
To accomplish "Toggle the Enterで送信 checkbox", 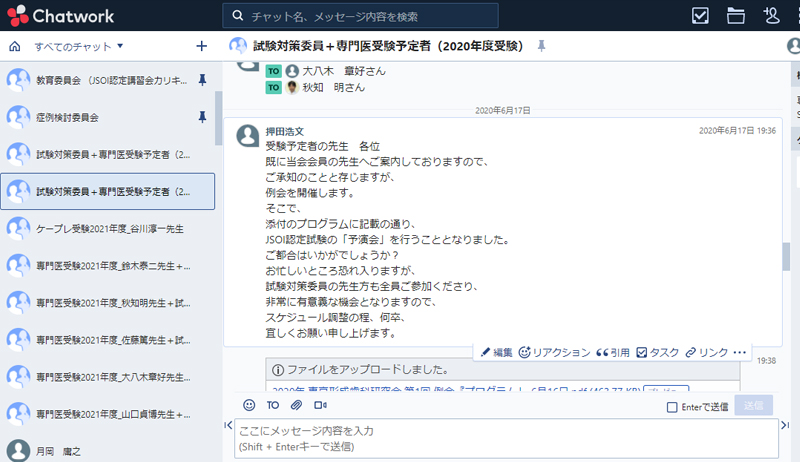I will [673, 406].
